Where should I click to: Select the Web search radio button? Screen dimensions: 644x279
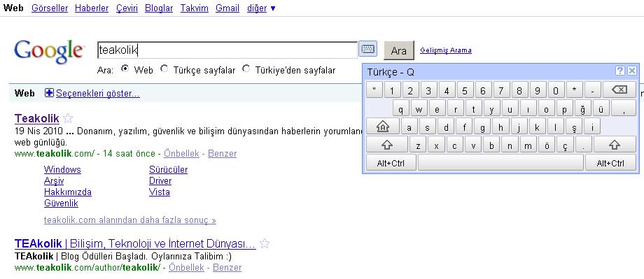pyautogui.click(x=125, y=69)
